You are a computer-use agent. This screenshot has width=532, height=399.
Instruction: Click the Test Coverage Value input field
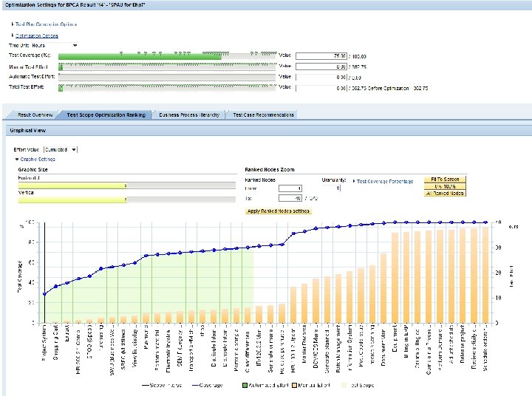pyautogui.click(x=321, y=56)
